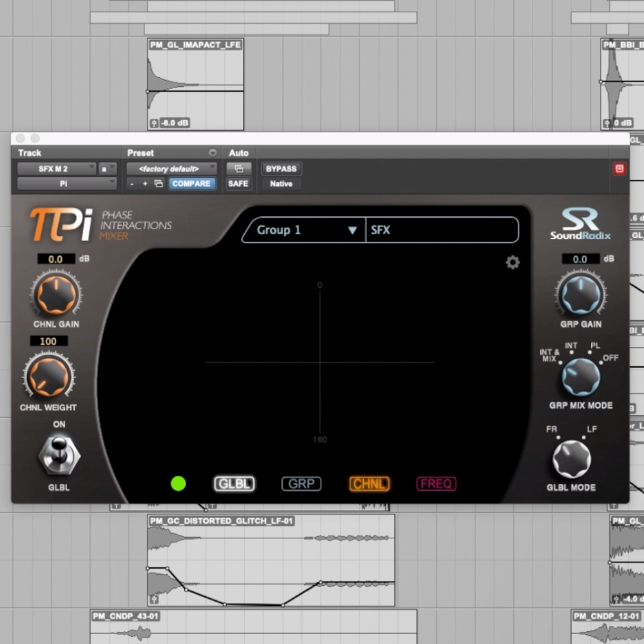Click the Native processing button

(281, 184)
